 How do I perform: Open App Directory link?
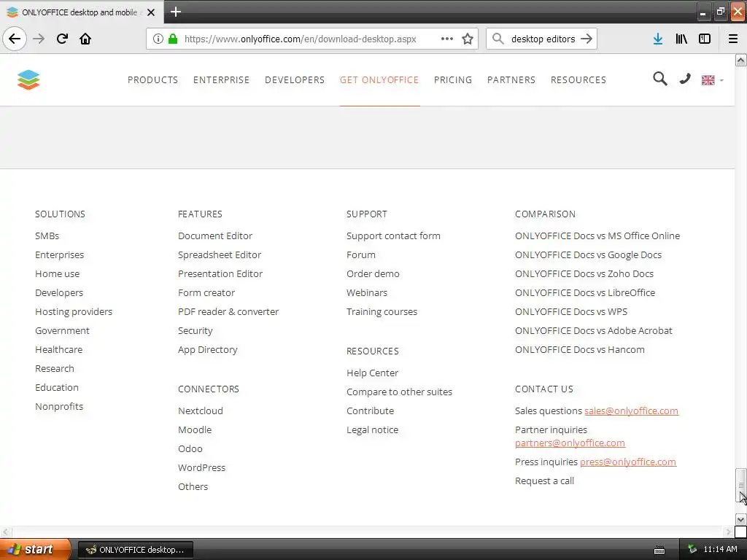(207, 350)
